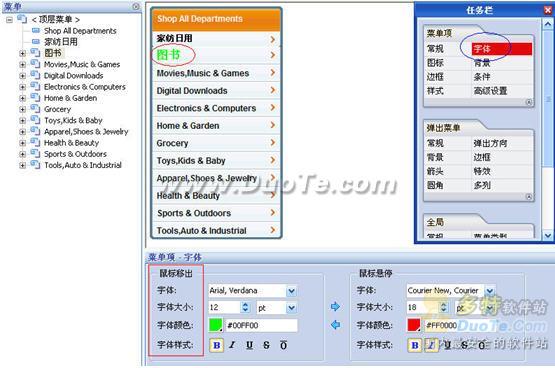This screenshot has height=368, width=555.
Task: Select 弹出方向 in the 弹出菜单 panel
Action: point(491,143)
